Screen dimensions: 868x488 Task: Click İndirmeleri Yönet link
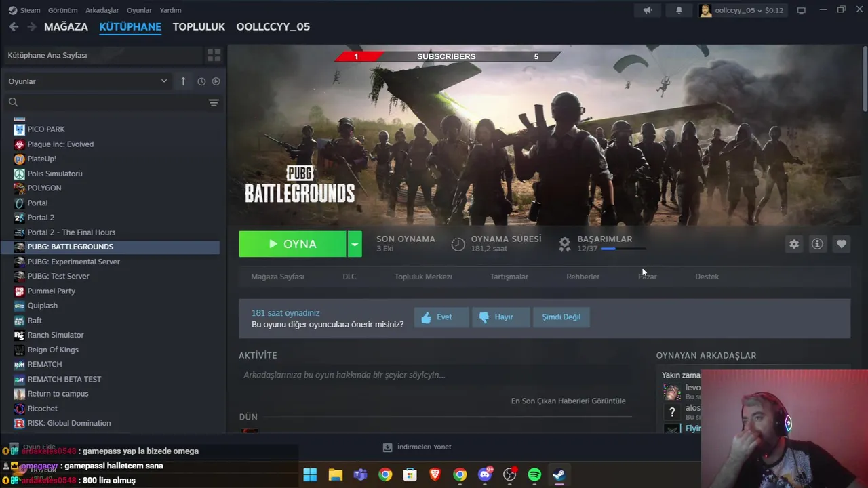417,447
